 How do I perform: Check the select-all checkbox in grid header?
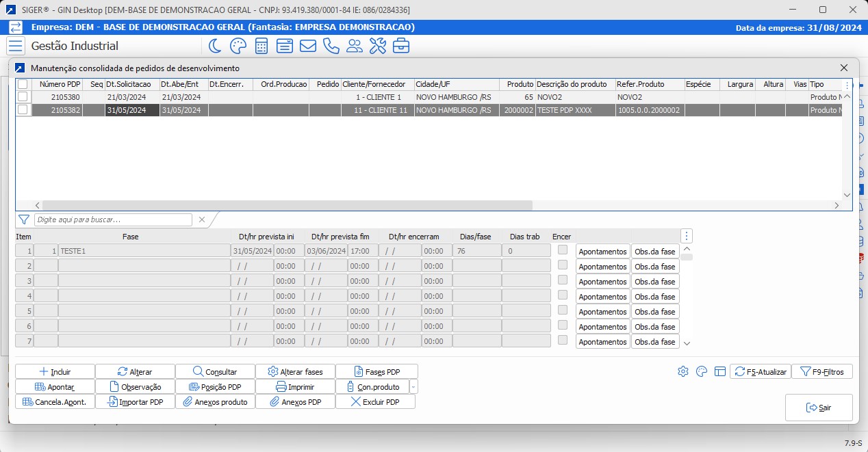coord(23,84)
